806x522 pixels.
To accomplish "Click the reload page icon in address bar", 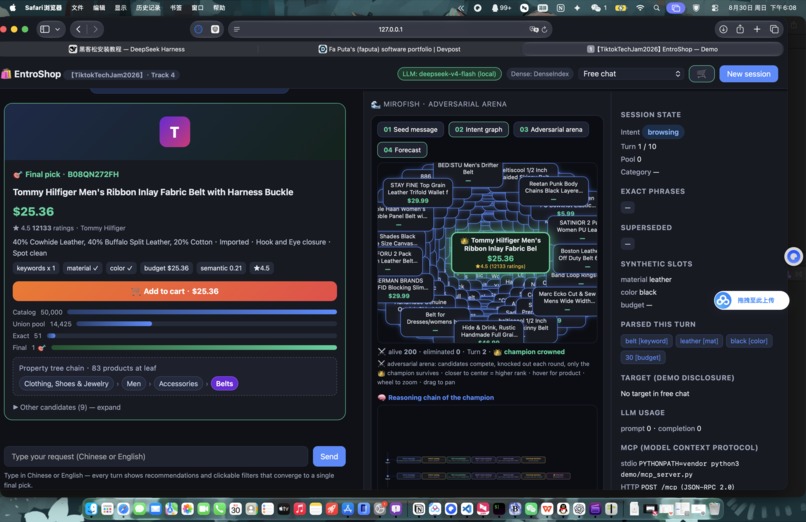I will [544, 29].
